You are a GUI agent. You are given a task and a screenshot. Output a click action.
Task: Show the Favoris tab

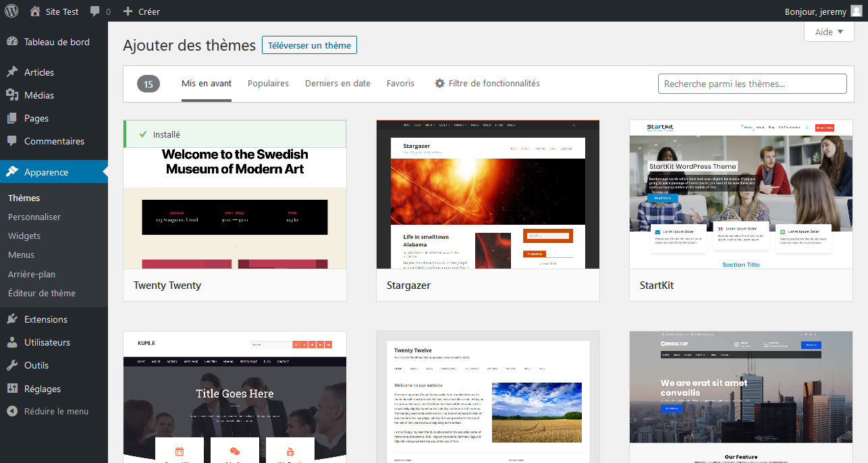(400, 84)
